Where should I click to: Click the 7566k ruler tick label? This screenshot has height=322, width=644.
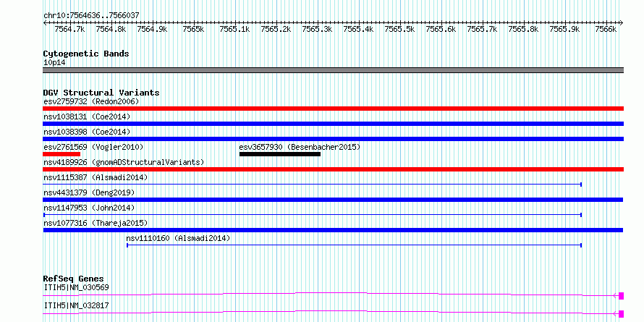click(x=606, y=29)
